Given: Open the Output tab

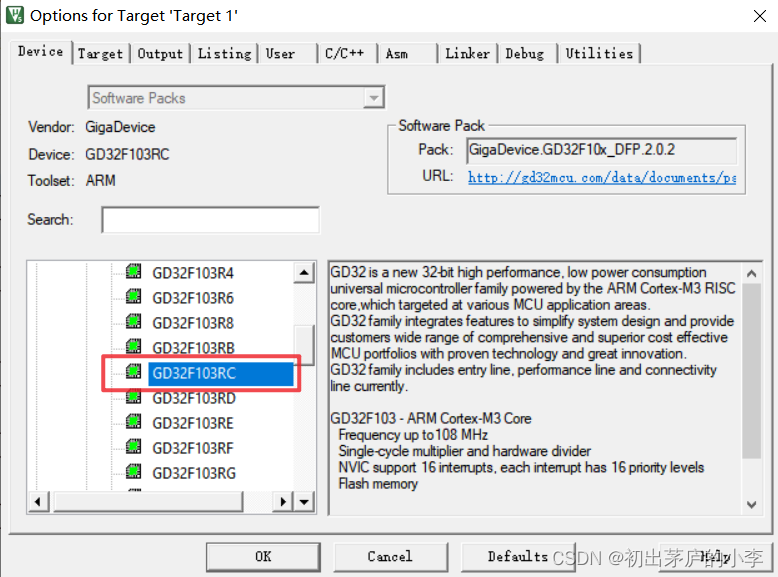Looking at the screenshot, I should pos(160,53).
